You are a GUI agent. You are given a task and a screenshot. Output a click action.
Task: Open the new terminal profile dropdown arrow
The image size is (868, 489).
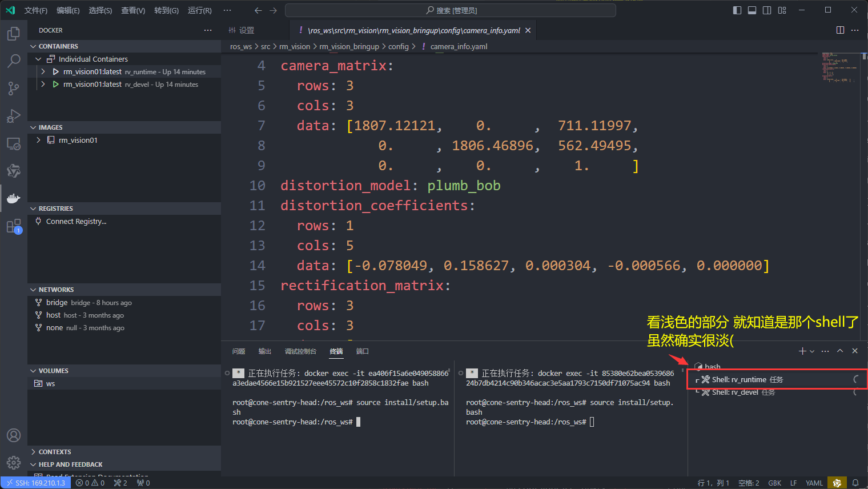[812, 351]
